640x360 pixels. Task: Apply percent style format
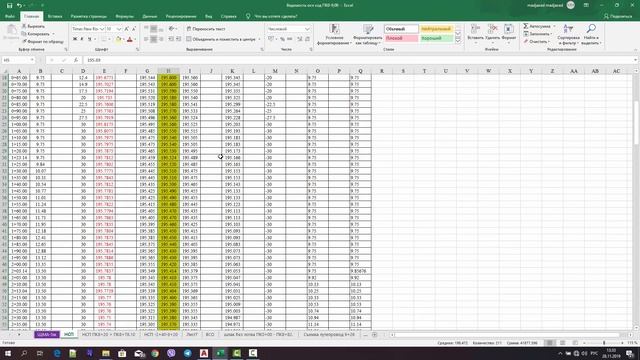[282, 39]
